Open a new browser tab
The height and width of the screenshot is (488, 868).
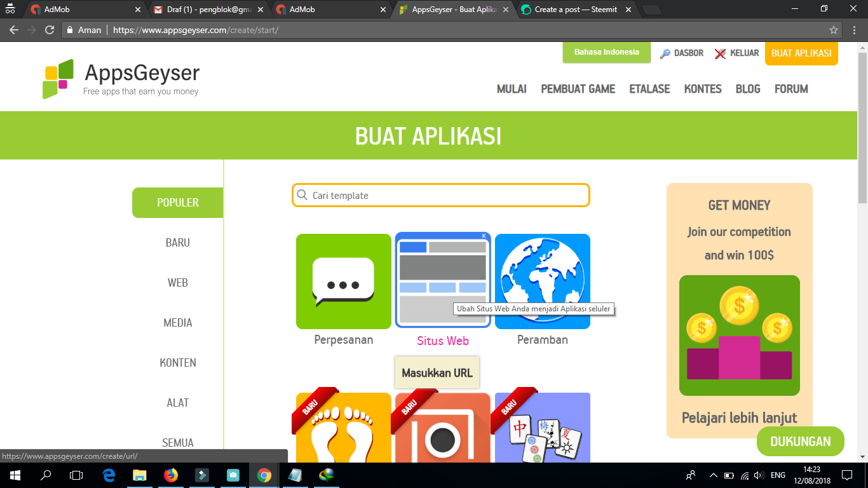tap(652, 10)
